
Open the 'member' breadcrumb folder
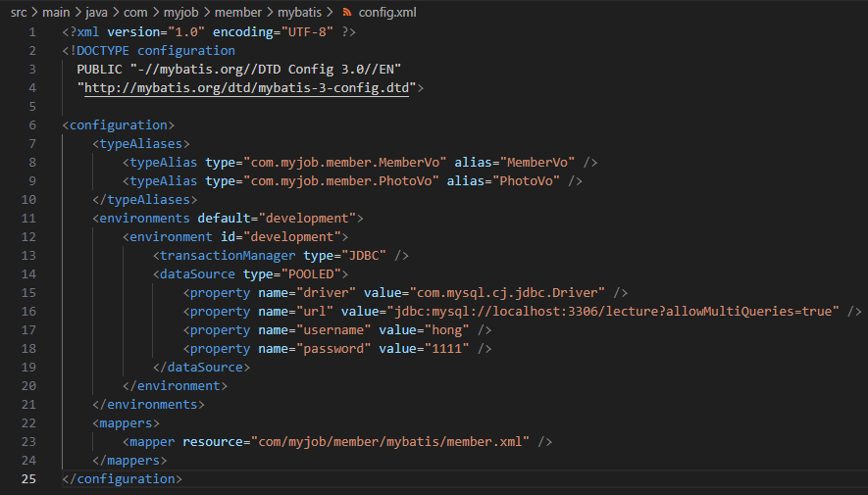click(238, 12)
